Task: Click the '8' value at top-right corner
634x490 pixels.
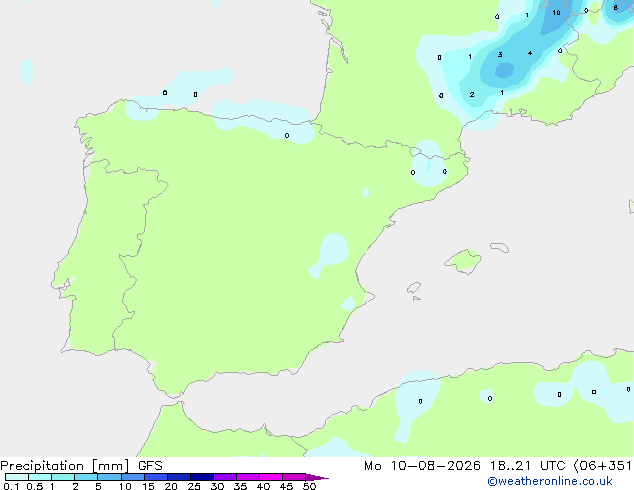Action: 615,7
